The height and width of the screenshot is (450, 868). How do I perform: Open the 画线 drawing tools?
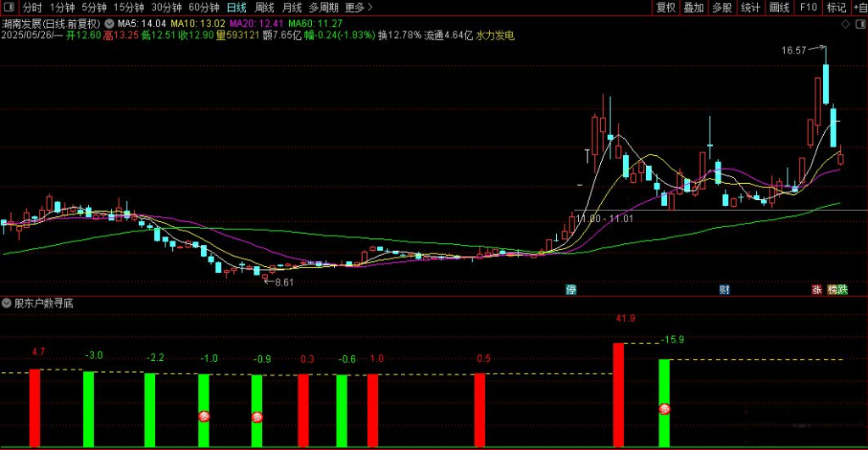pos(778,8)
